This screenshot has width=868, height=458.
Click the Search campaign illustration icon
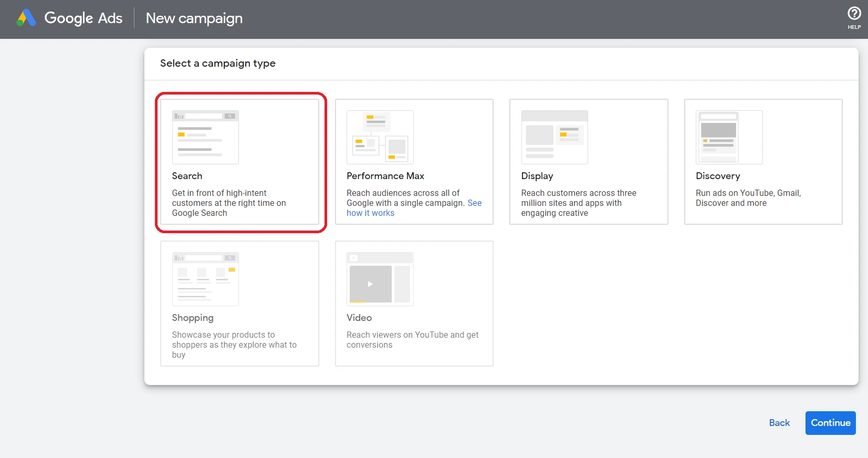pyautogui.click(x=205, y=137)
